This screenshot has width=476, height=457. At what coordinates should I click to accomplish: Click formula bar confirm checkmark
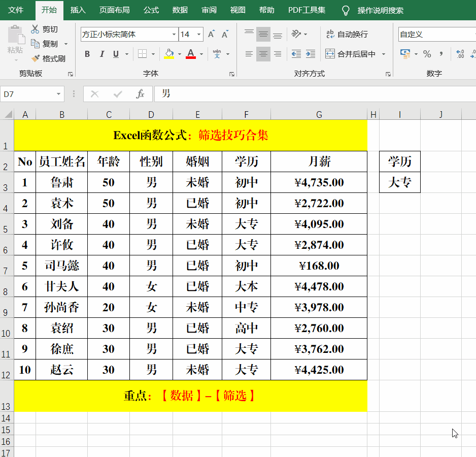118,94
